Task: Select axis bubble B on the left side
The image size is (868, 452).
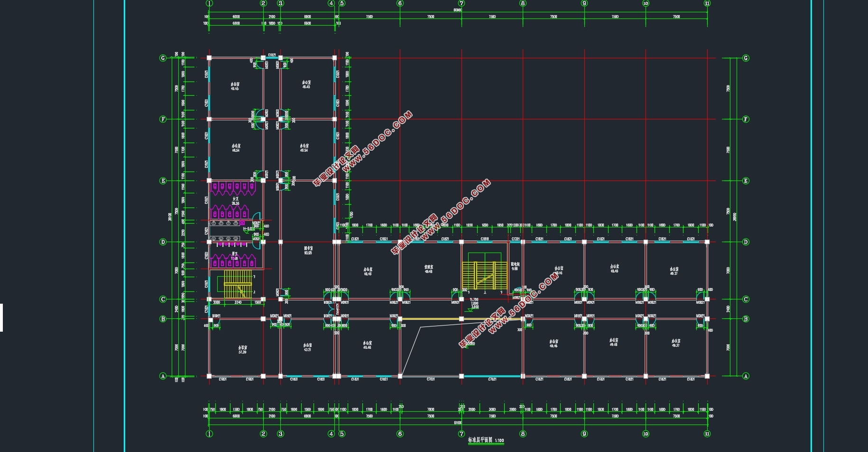Action: click(163, 319)
